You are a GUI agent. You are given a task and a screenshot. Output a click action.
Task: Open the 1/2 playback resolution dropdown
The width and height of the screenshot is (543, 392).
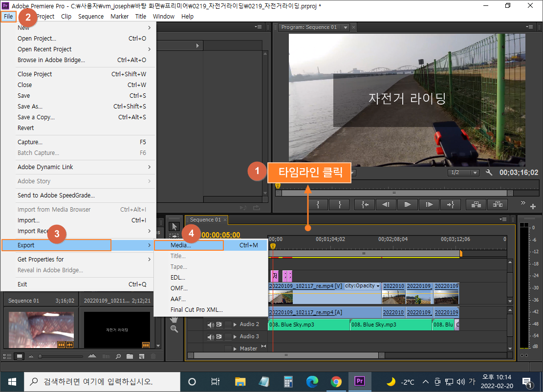463,172
